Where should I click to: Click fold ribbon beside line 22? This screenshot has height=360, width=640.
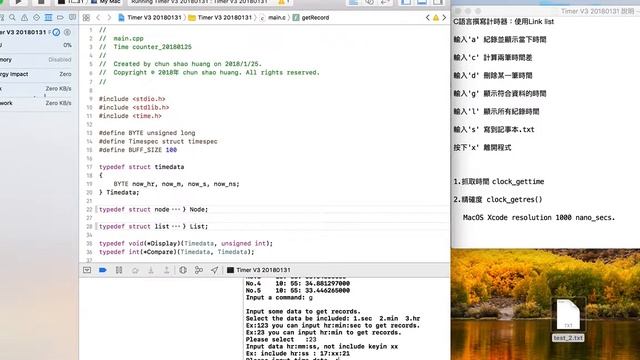pos(96,209)
